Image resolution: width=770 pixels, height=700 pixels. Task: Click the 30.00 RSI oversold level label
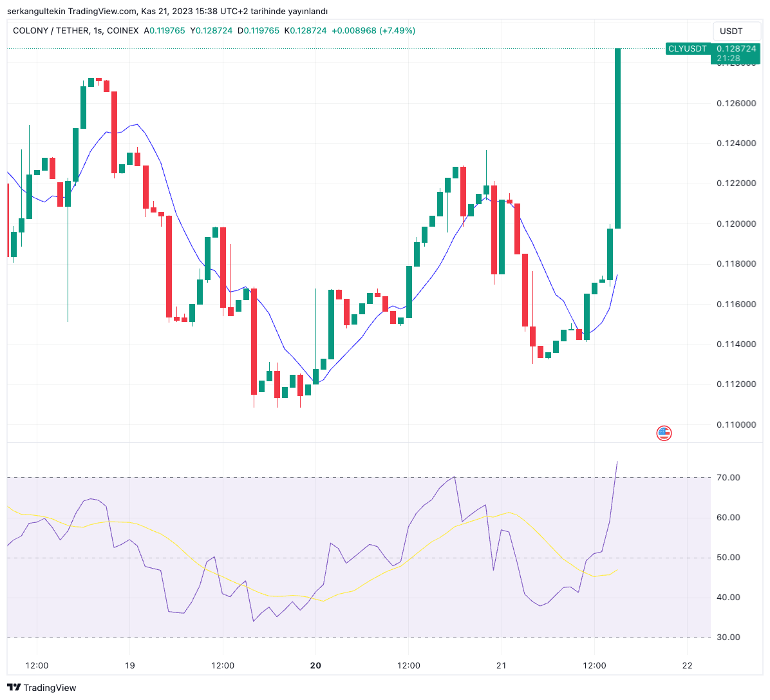coord(728,637)
